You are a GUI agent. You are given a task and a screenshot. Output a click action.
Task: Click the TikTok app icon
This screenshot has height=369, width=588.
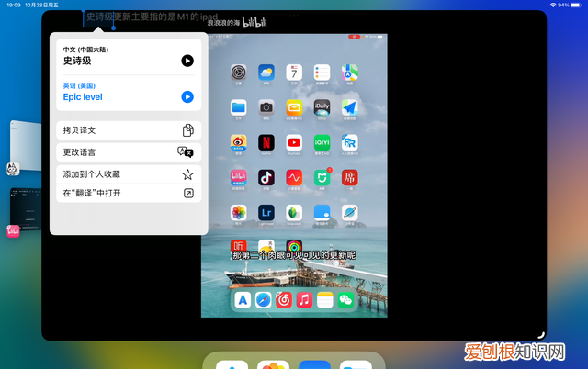click(x=266, y=177)
